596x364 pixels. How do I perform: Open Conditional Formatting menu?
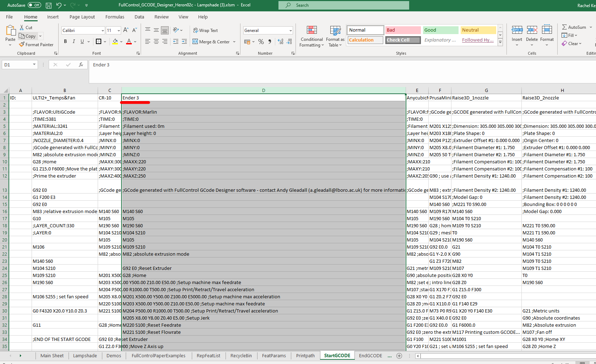(x=311, y=36)
